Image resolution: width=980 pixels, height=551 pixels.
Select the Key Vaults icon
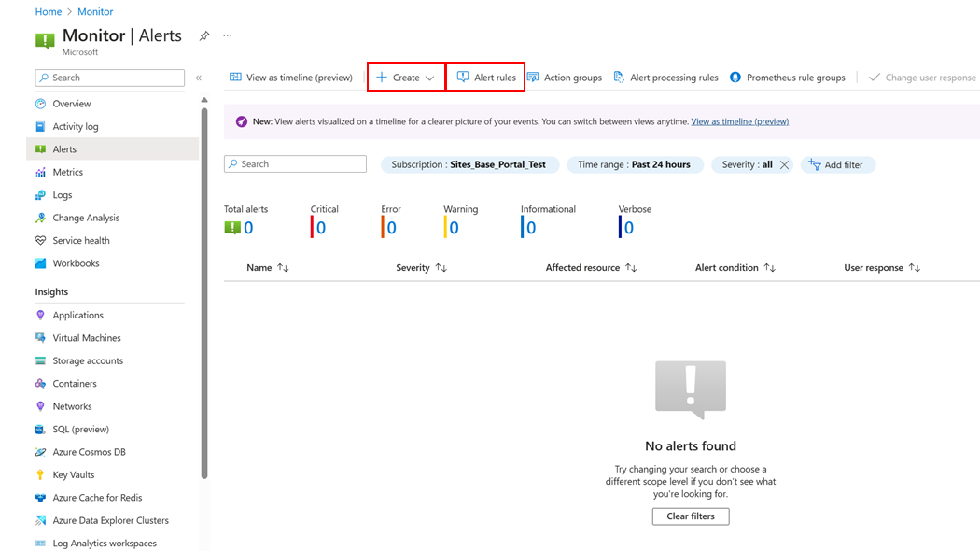pos(40,475)
